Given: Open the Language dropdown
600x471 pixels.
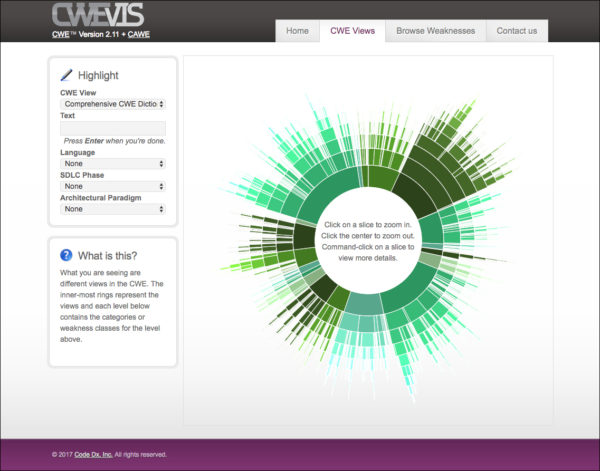Looking at the screenshot, I should (x=113, y=164).
